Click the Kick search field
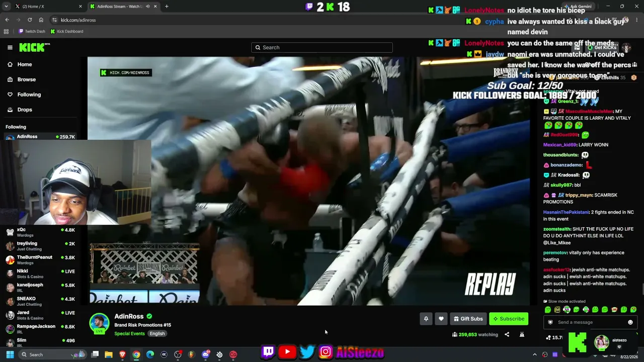 pyautogui.click(x=322, y=47)
